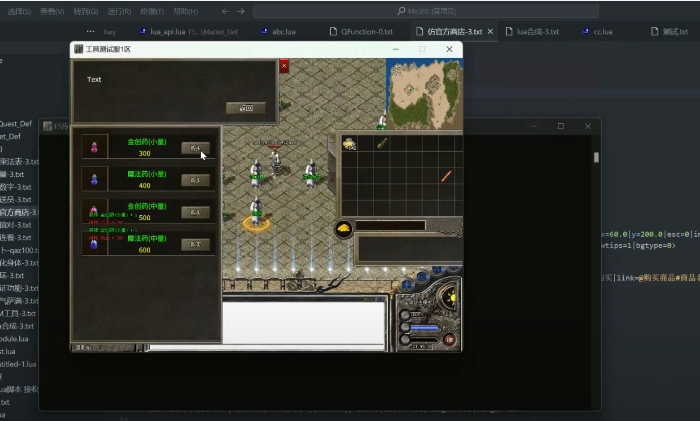Click the back navigation arrow in title bar

point(225,11)
